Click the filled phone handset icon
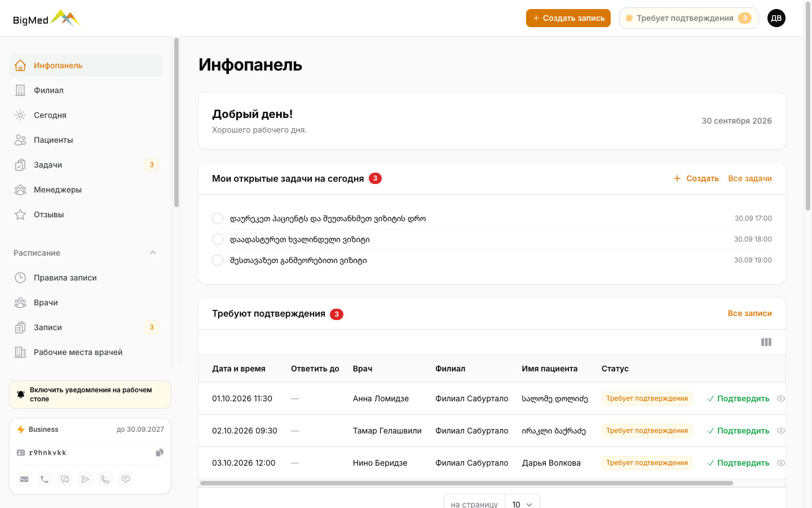This screenshot has height=508, width=812. point(45,479)
